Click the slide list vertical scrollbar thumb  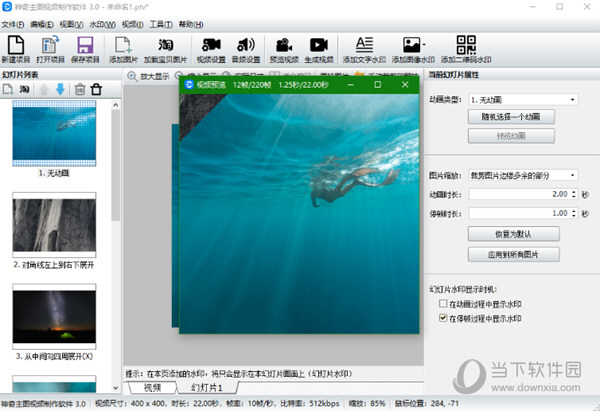click(x=116, y=165)
